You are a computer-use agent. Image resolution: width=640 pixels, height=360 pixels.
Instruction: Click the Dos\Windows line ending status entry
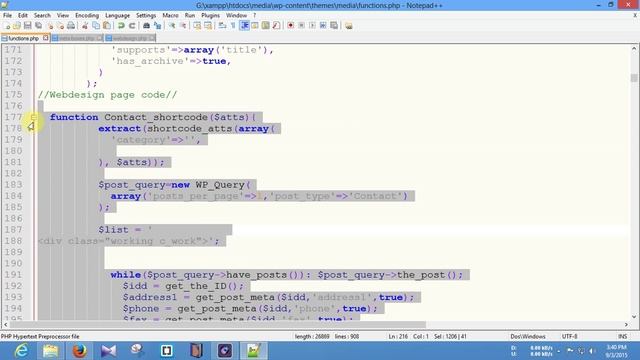[528, 336]
